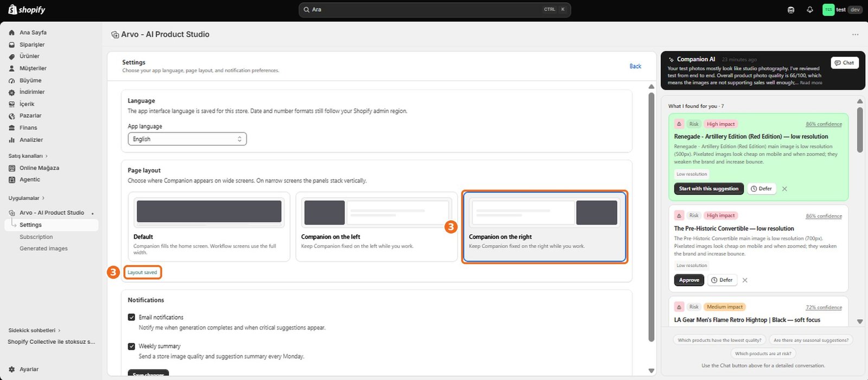This screenshot has width=868, height=380.
Task: Click the Ara search field
Action: [x=435, y=10]
